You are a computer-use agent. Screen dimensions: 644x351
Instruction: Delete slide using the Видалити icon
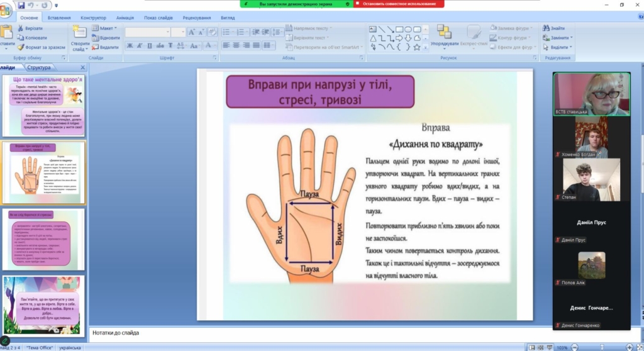click(94, 47)
